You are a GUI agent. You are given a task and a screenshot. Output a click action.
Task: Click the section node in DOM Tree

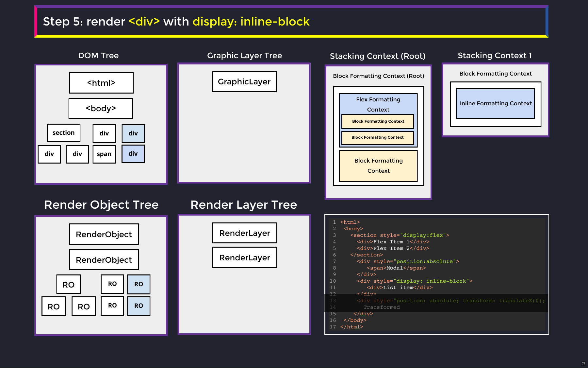[x=64, y=133]
